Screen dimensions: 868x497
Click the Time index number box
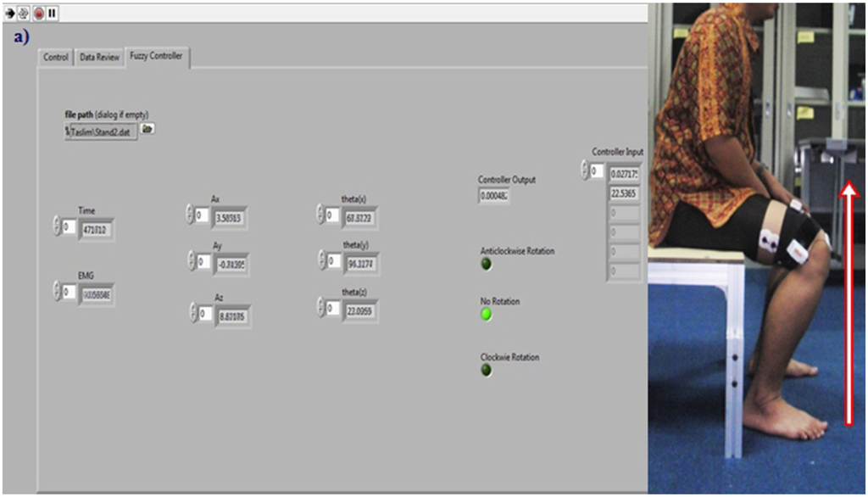[x=69, y=226]
